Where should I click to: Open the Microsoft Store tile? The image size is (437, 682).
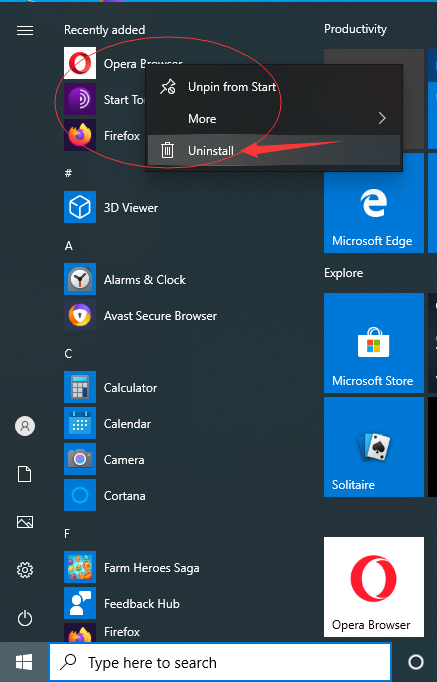(374, 343)
